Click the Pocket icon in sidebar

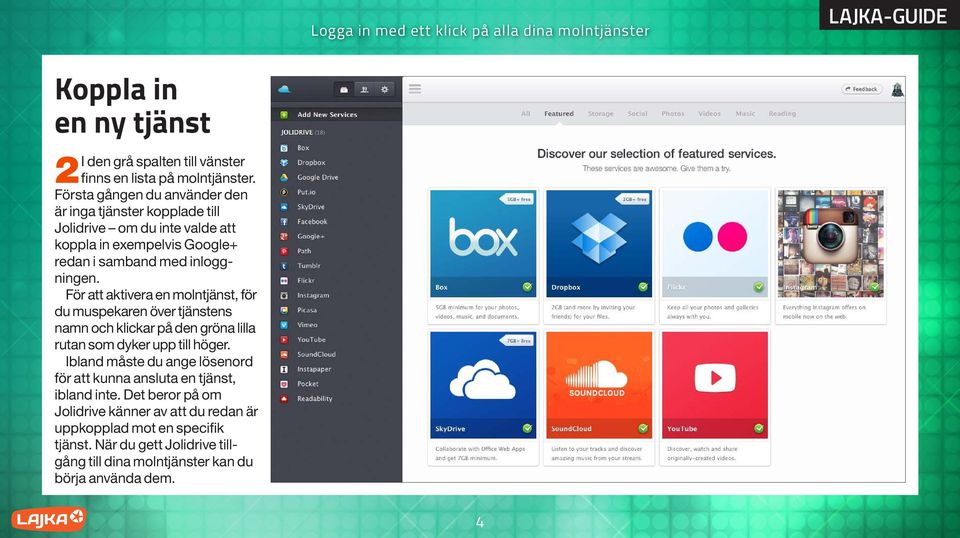click(x=284, y=384)
